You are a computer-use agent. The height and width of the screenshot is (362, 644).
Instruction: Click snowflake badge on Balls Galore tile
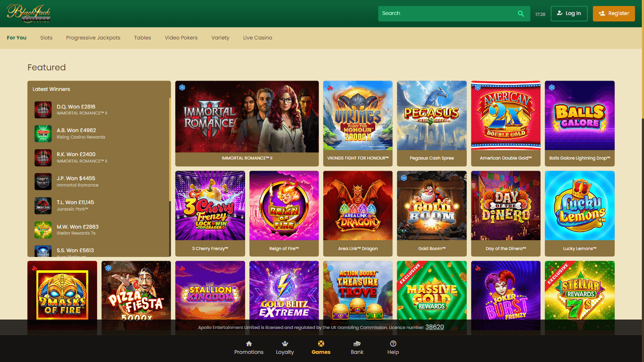click(552, 87)
